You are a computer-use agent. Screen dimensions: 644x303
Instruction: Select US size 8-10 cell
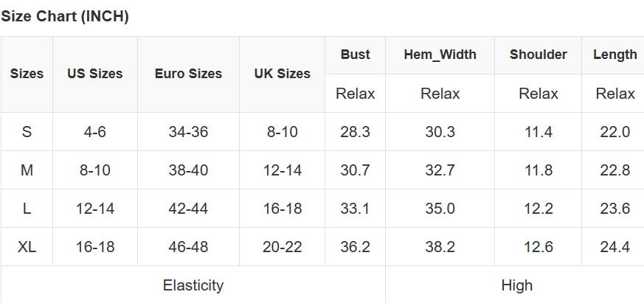click(95, 170)
